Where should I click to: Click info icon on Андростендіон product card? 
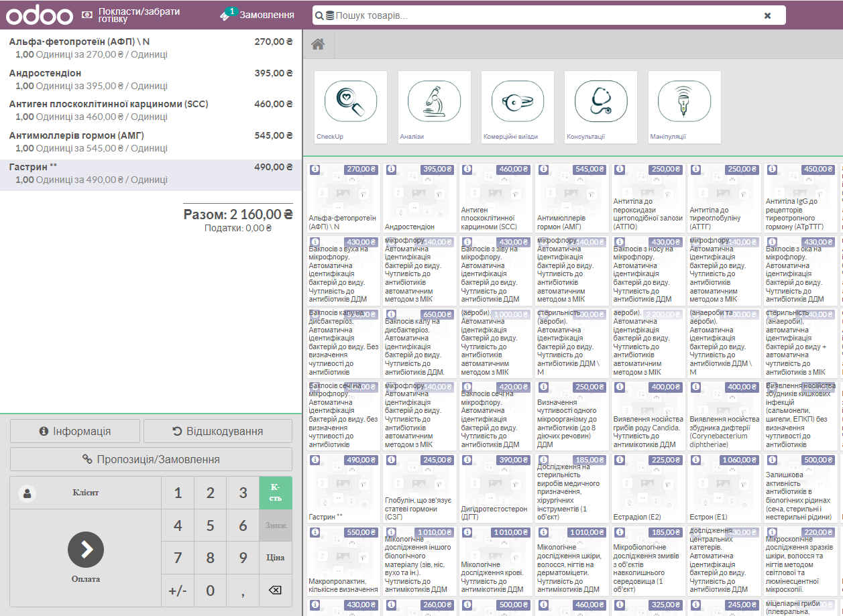tap(391, 170)
